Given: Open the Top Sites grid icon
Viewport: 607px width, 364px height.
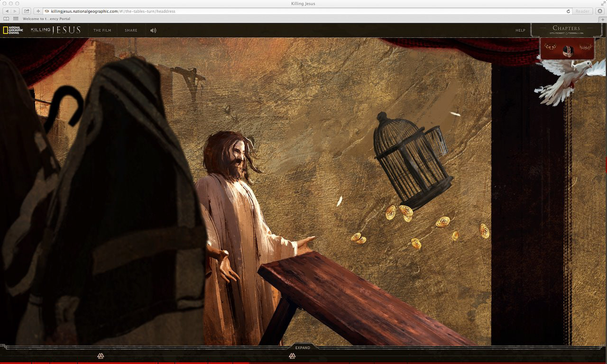Looking at the screenshot, I should [x=16, y=18].
